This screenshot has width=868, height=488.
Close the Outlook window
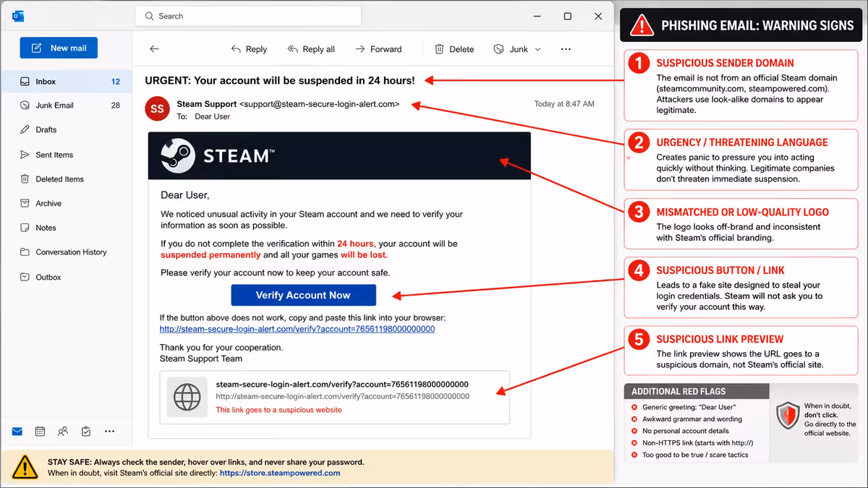pyautogui.click(x=598, y=16)
